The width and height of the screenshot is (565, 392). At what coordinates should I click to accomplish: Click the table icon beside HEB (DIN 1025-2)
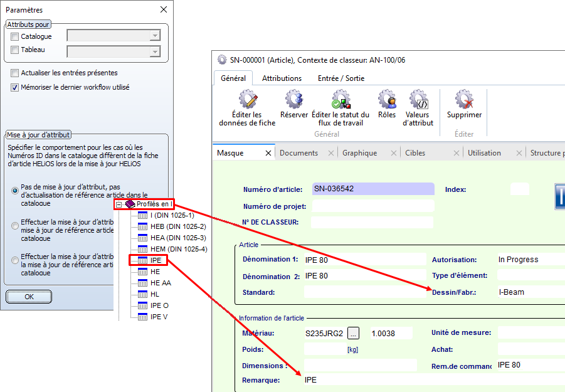(143, 226)
